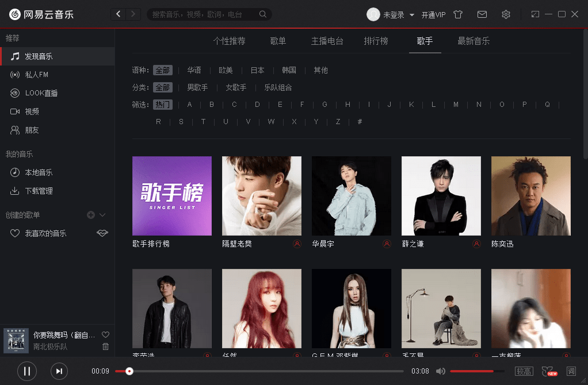Open the 较高 sound quality selector
The image size is (588, 385).
[x=524, y=371]
